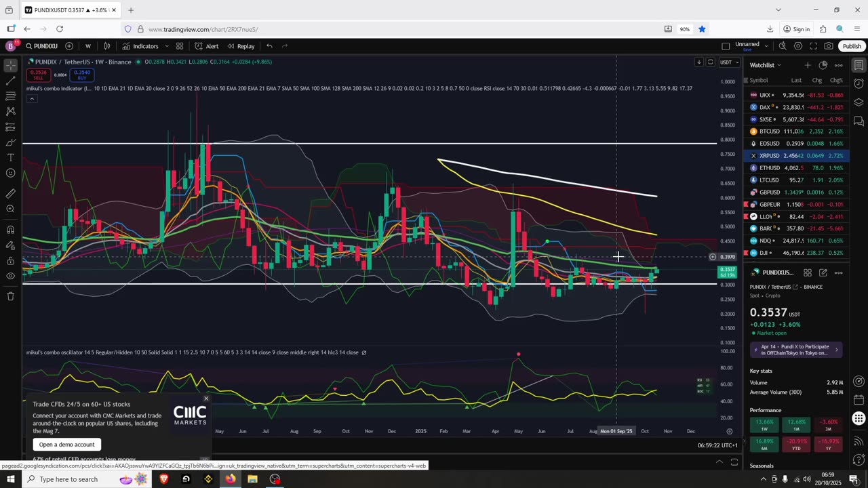Click the Windows Start button
868x488 pixels.
click(x=10, y=479)
